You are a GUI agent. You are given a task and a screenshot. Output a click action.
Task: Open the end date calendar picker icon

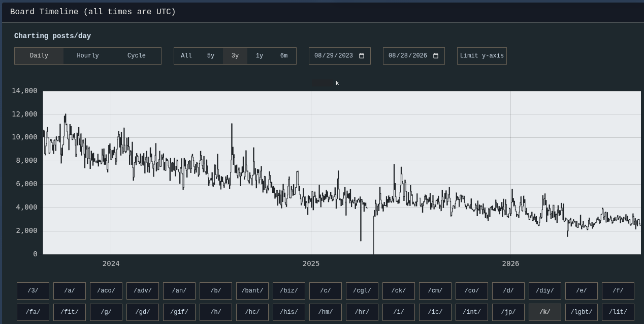click(x=436, y=56)
